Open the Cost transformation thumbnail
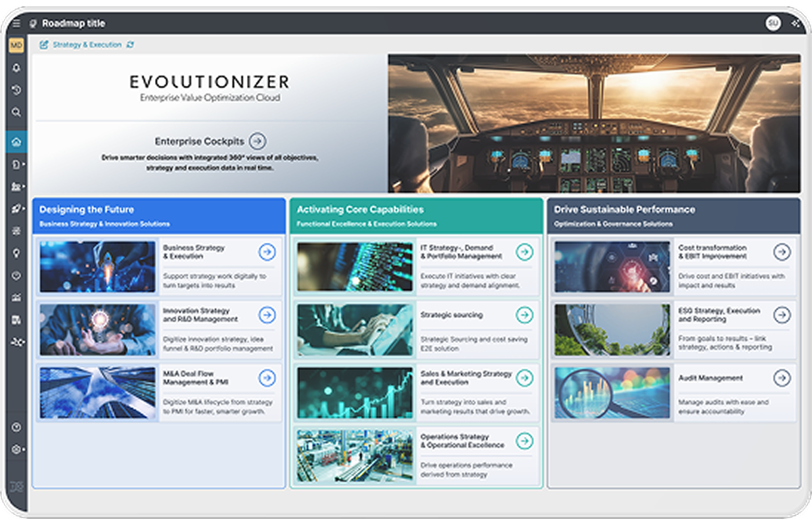Viewport: 812px width, 525px height. click(612, 267)
